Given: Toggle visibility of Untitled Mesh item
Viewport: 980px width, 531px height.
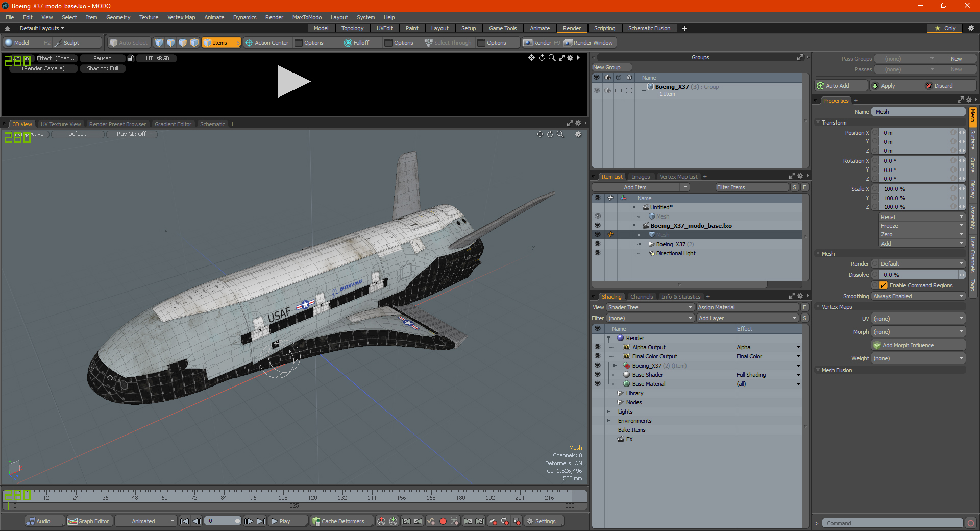Looking at the screenshot, I should pyautogui.click(x=597, y=216).
